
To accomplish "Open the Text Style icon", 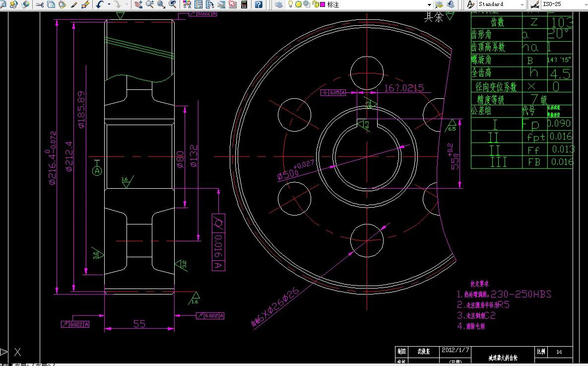I will (x=470, y=4).
